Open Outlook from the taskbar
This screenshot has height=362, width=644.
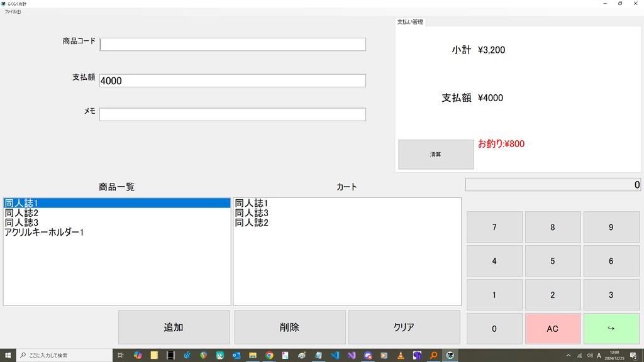pyautogui.click(x=236, y=356)
